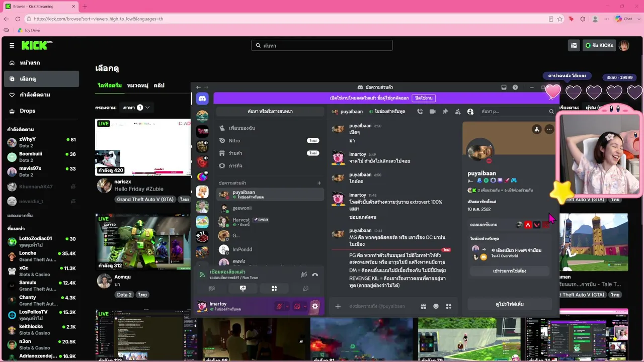Open mavis97x followed channel

[41, 171]
